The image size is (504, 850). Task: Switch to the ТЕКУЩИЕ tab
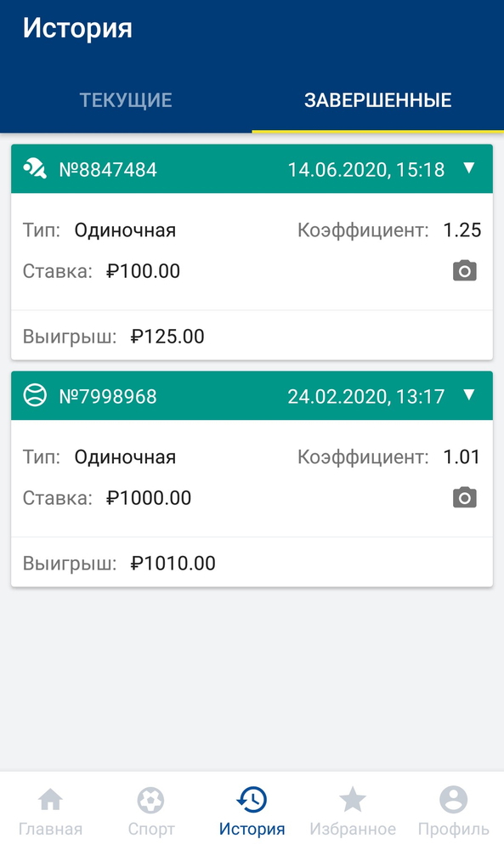point(126,99)
